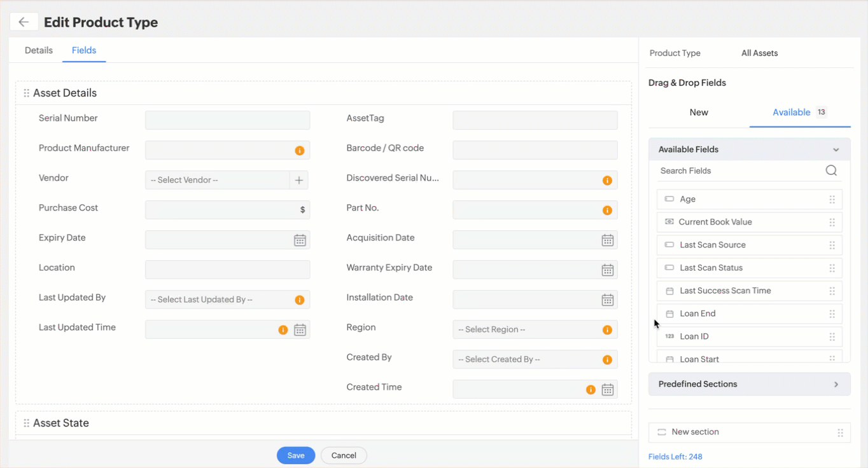
Task: Collapse the Available Fields panel
Action: 836,150
